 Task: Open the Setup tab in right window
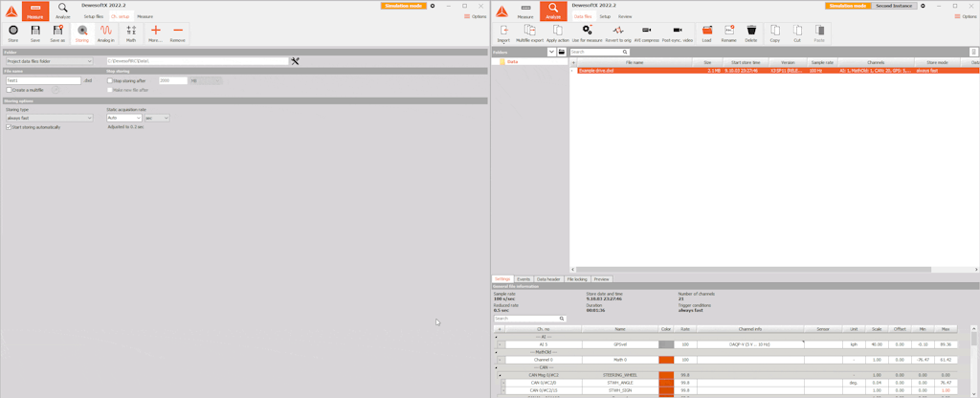[x=605, y=16]
